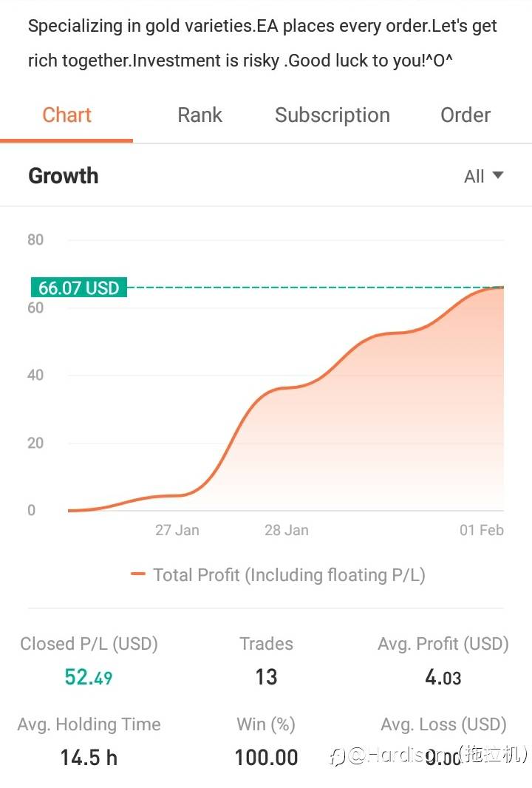Click the orange legend line icon
The image size is (532, 788).
(137, 574)
